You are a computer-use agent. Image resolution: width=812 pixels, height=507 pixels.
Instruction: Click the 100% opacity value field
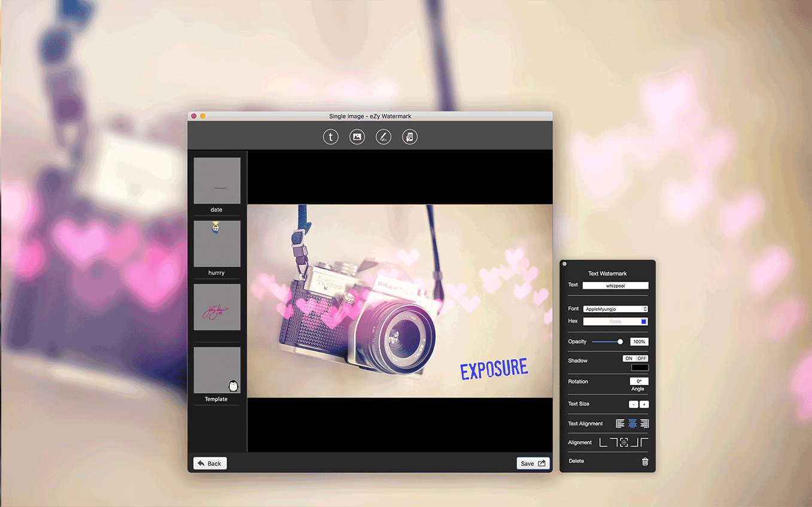639,342
